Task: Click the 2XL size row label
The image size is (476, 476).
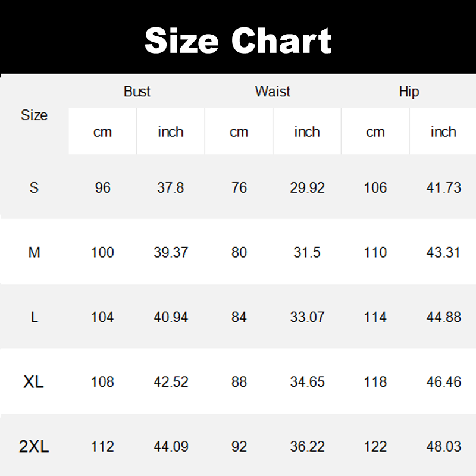Action: [x=34, y=447]
